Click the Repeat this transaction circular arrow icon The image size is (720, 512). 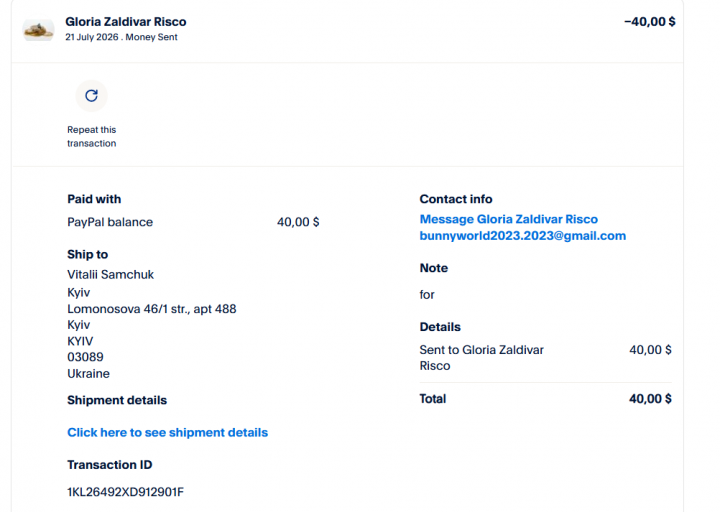(91, 96)
